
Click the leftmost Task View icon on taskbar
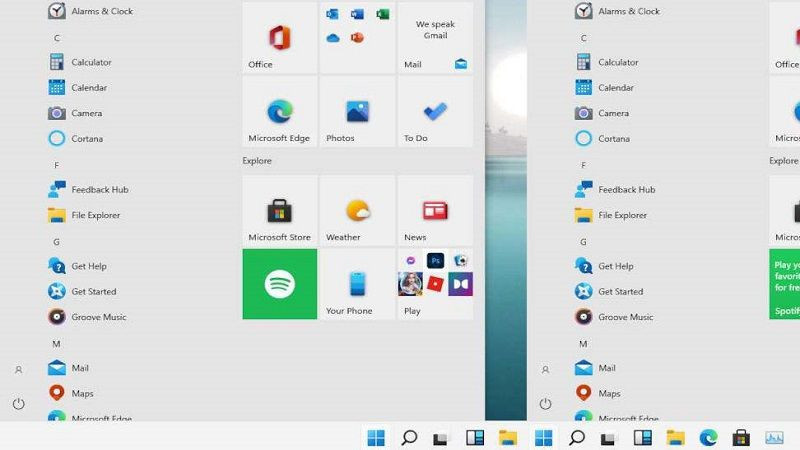click(440, 438)
